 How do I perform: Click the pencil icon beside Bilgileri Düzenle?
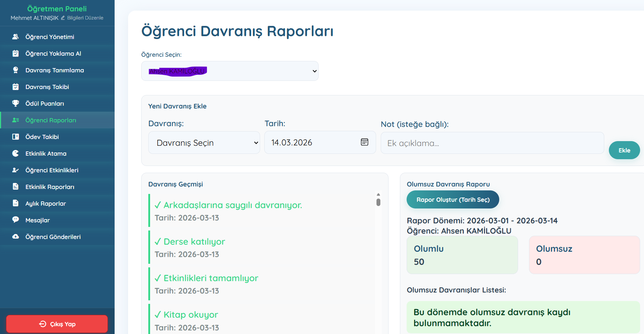click(x=63, y=18)
